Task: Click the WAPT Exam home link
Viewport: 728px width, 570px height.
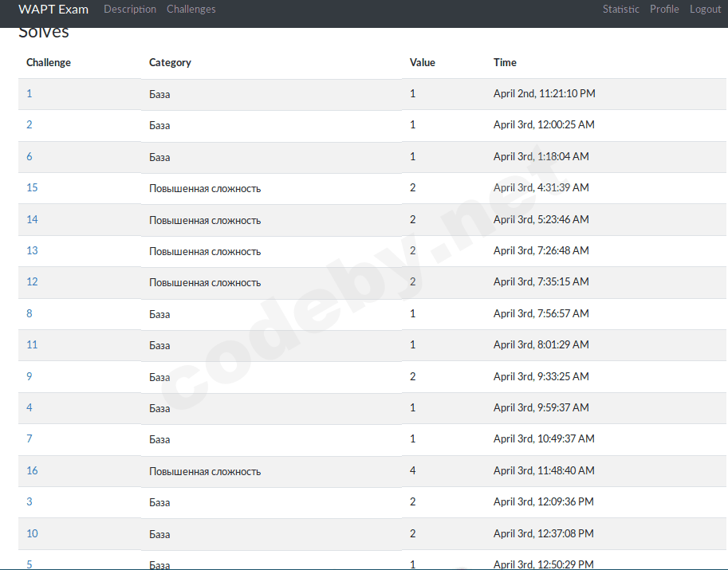Action: 53,9
